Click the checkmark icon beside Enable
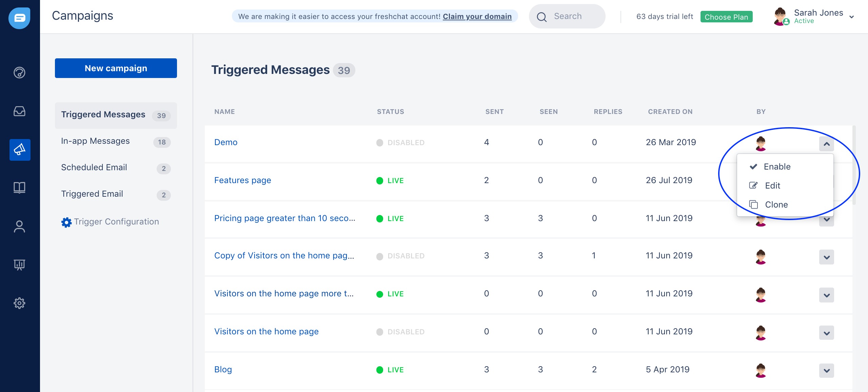Screen dimensions: 868x392 [753, 166]
